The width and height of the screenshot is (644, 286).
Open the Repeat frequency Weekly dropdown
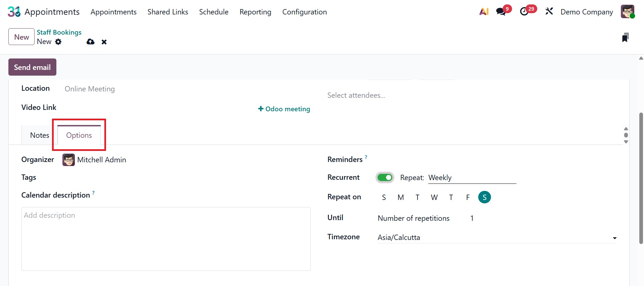(x=472, y=178)
